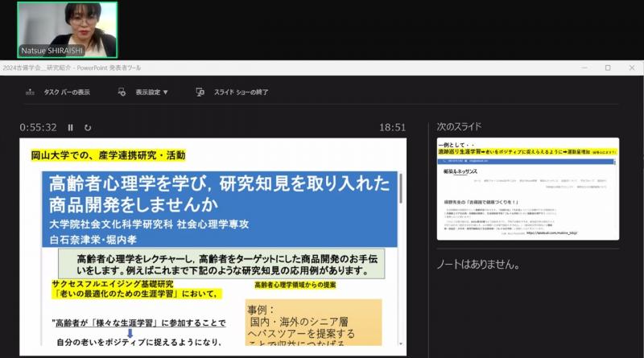The image size is (644, 358).
Task: Click the window title 2024吉備学会_研究紹介
Action: pos(37,68)
